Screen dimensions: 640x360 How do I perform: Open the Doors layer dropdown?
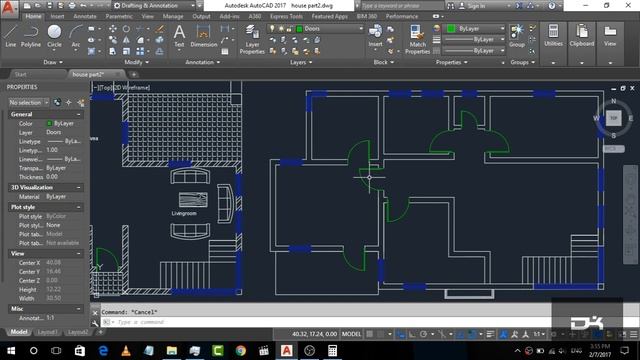(361, 29)
